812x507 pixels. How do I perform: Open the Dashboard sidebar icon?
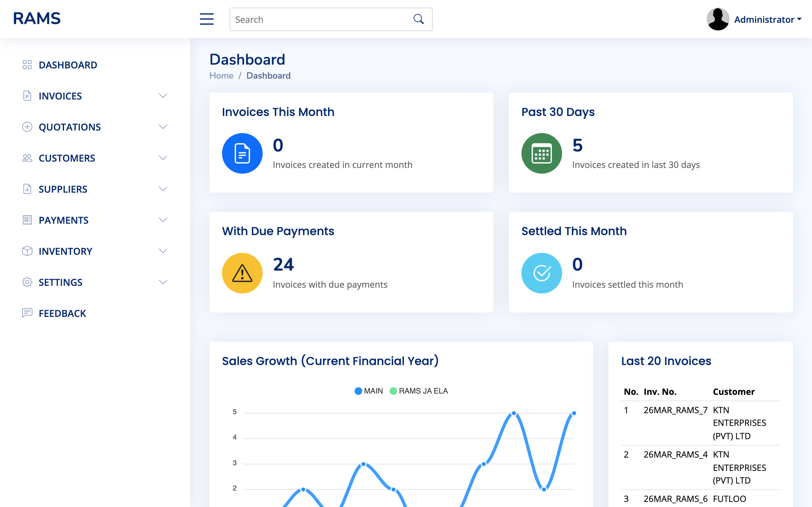[x=27, y=65]
